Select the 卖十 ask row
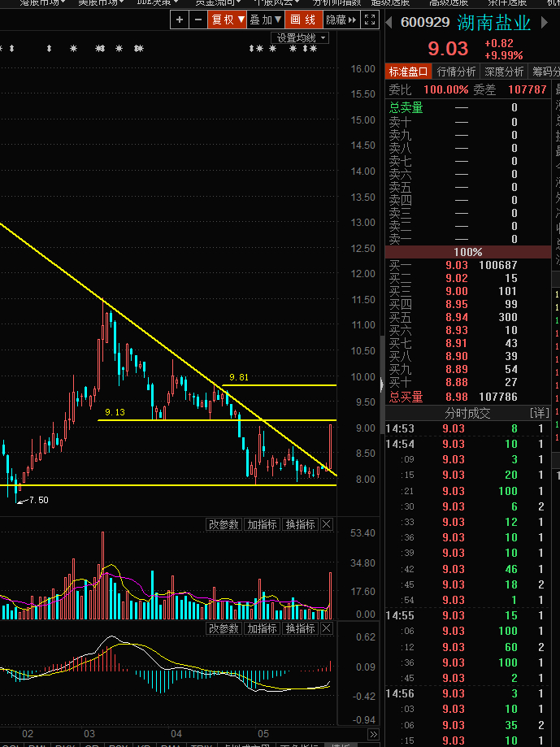The width and height of the screenshot is (560, 747). click(x=467, y=122)
